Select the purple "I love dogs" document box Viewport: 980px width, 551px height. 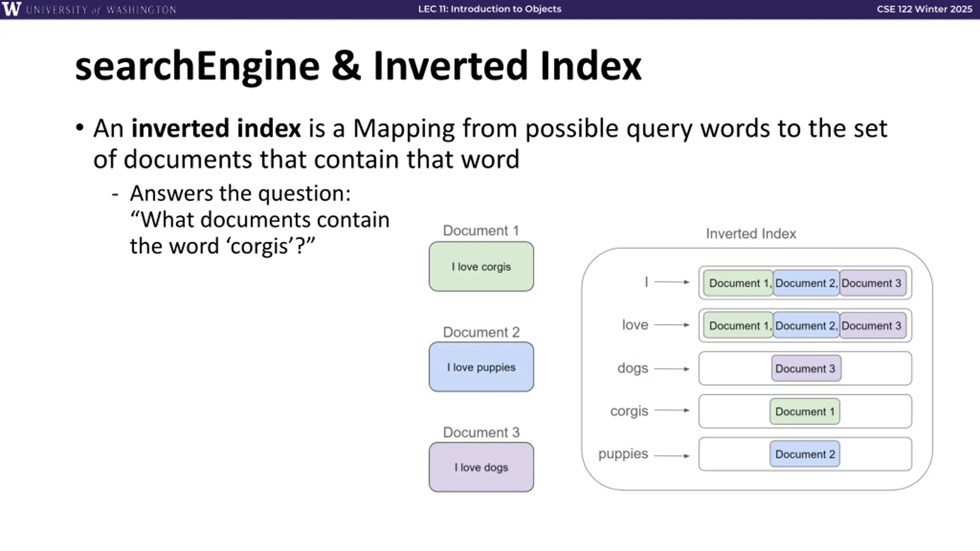click(x=481, y=467)
